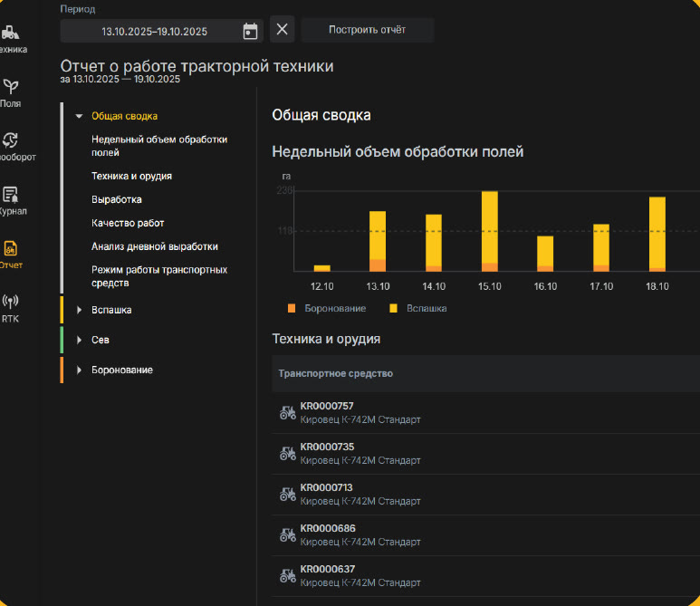Click the 14.10 bar in chart
700x606 pixels.
coord(434,243)
